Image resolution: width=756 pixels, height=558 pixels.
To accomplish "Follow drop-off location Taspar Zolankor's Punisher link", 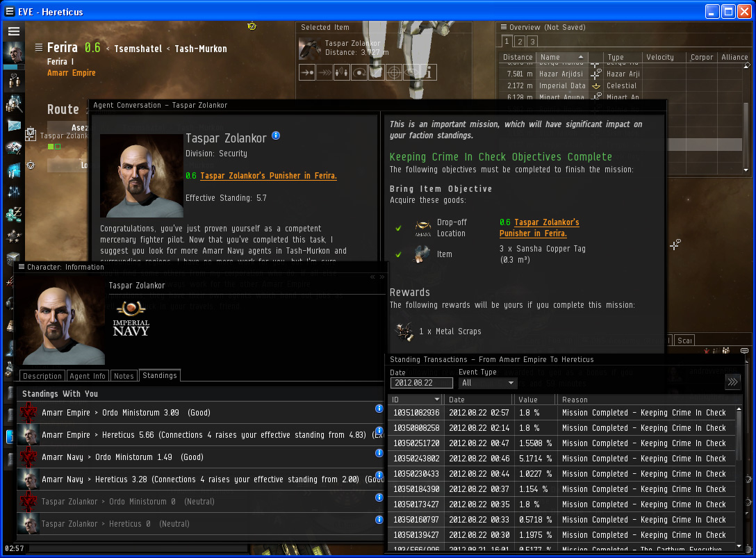I will 539,228.
